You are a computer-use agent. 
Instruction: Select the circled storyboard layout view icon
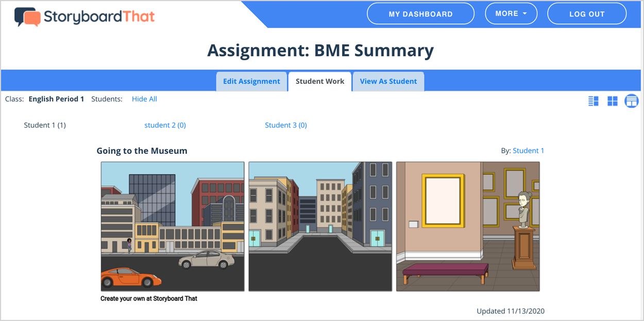[x=632, y=101]
